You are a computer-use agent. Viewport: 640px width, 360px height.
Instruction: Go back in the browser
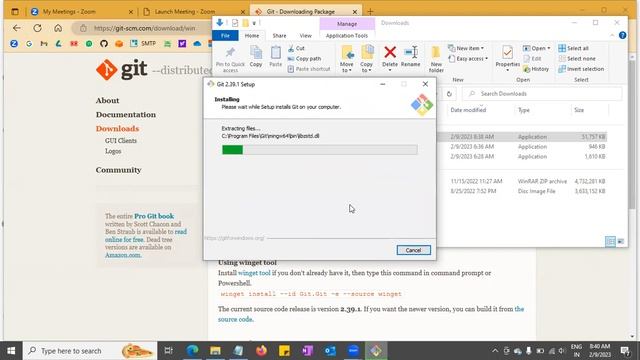point(16,28)
